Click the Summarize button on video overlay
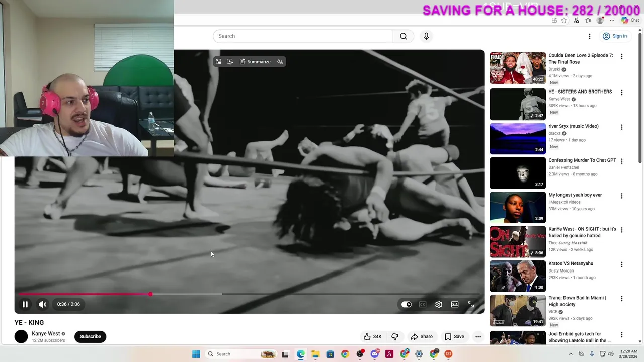 (x=256, y=61)
